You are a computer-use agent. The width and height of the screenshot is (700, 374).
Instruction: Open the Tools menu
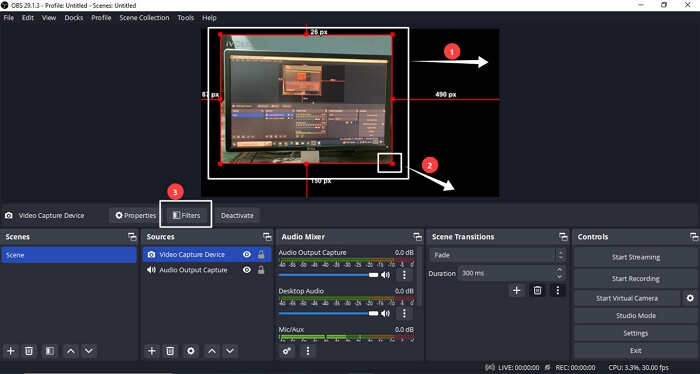(186, 18)
